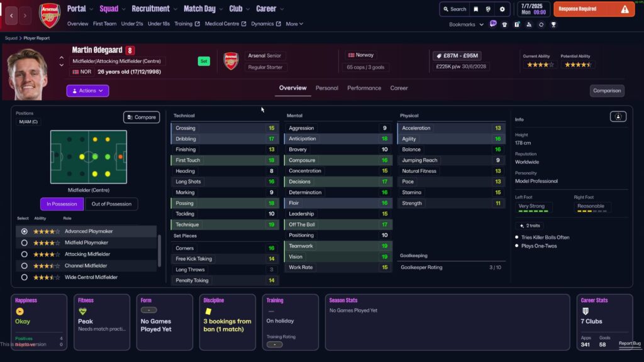Toggle In Possession view
The width and height of the screenshot is (644, 362).
[62, 204]
